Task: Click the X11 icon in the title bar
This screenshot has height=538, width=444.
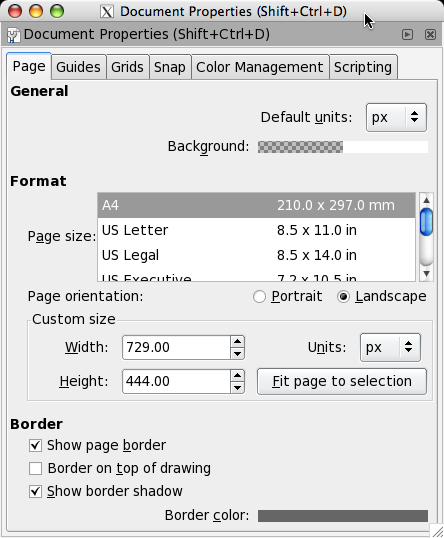Action: 107,12
